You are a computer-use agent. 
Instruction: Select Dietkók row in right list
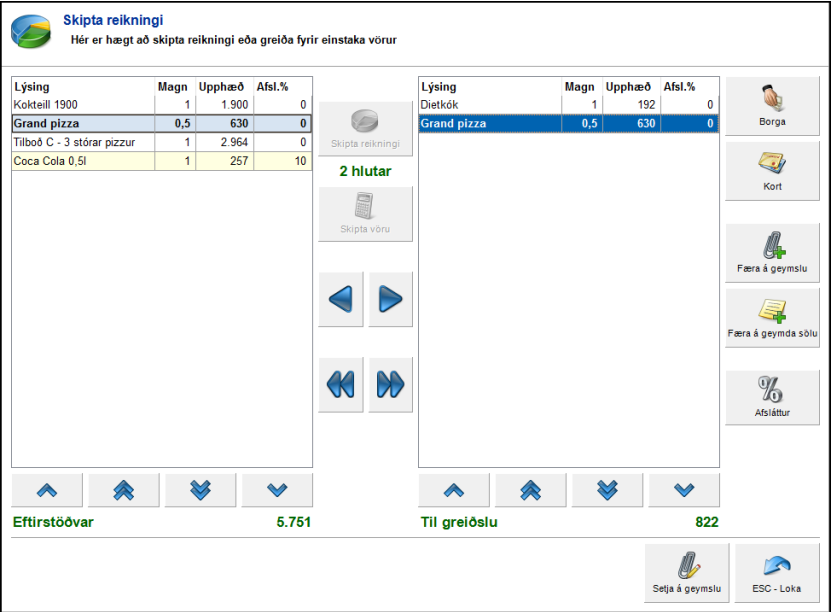click(x=568, y=104)
